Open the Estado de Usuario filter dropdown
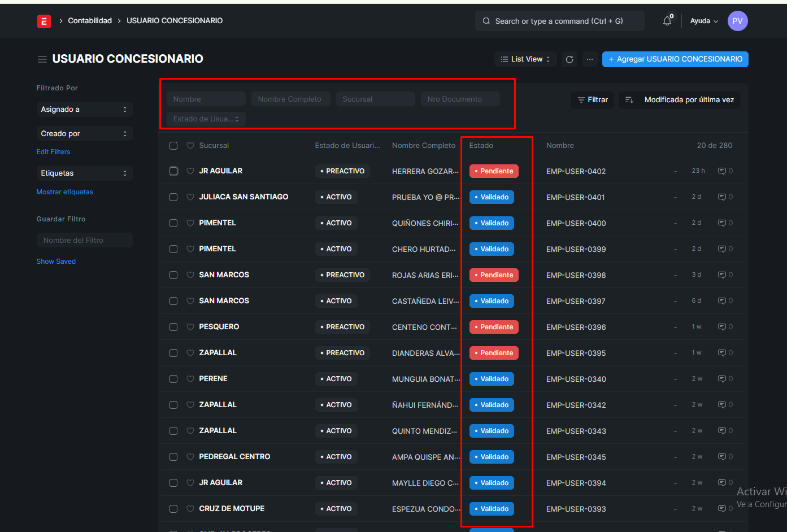The width and height of the screenshot is (787, 532). coord(206,119)
